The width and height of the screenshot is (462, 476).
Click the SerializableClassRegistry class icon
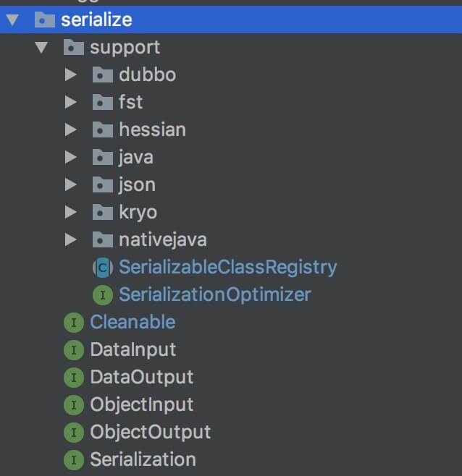[102, 267]
